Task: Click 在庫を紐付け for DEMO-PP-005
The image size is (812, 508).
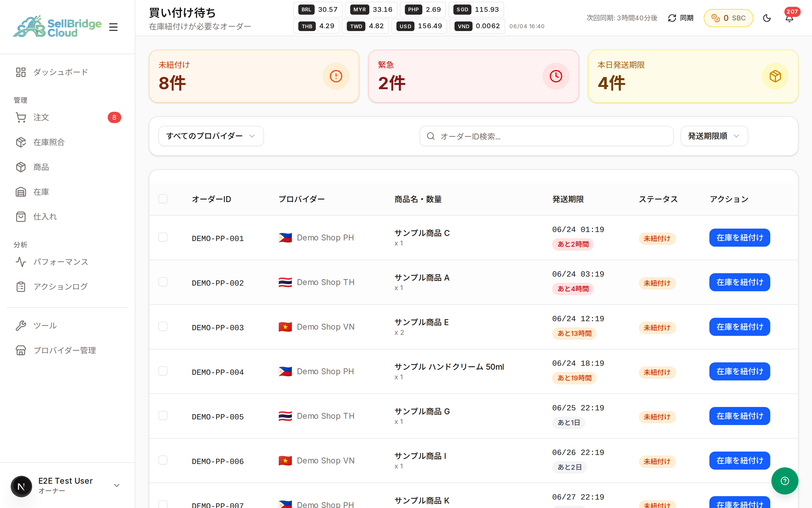Action: click(x=740, y=416)
